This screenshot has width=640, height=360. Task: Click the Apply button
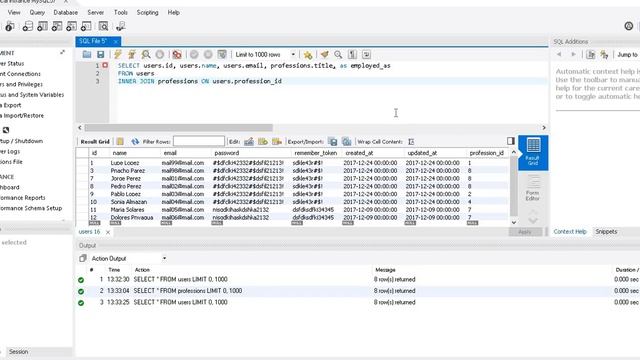pyautogui.click(x=525, y=232)
